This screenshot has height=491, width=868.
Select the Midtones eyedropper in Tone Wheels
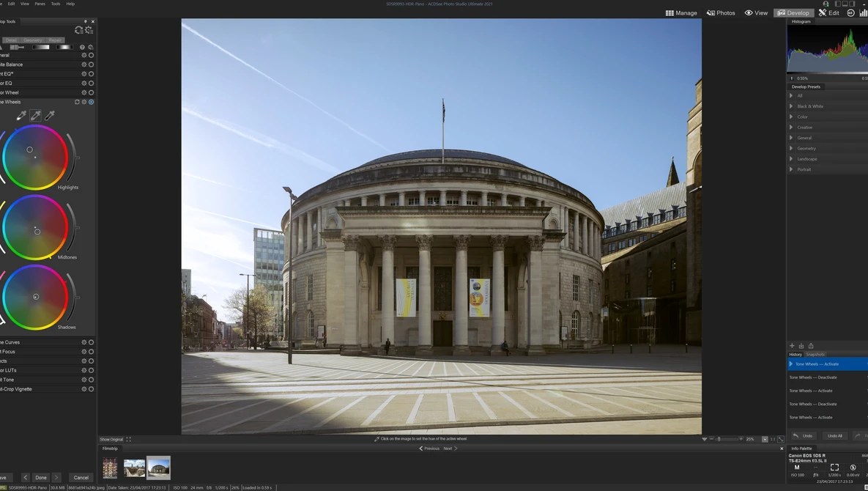pyautogui.click(x=35, y=115)
